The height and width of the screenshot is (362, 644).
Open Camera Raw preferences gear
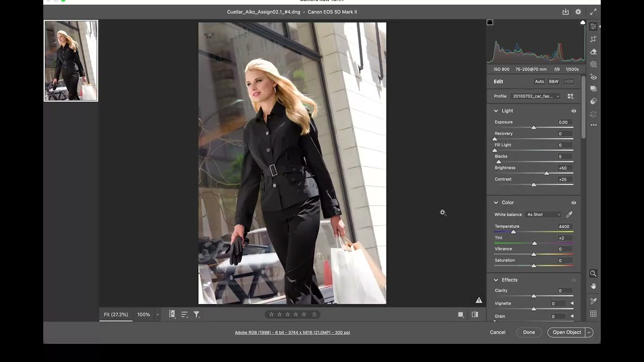point(578,12)
